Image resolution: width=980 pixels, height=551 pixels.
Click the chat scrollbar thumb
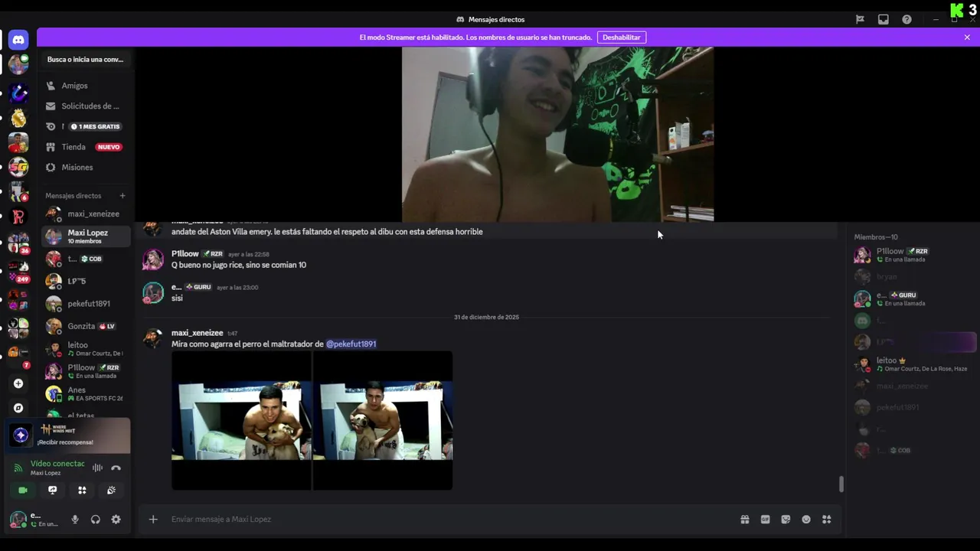click(x=841, y=484)
